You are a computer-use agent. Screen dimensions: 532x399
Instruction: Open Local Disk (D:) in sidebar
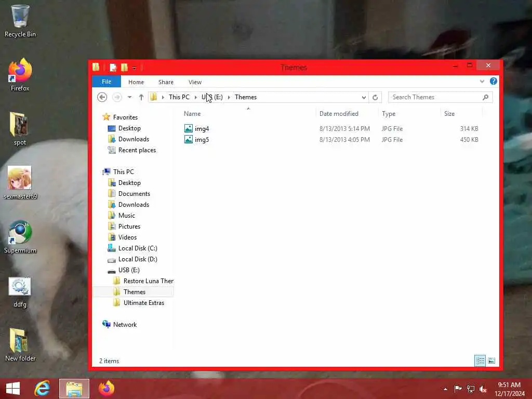138,259
